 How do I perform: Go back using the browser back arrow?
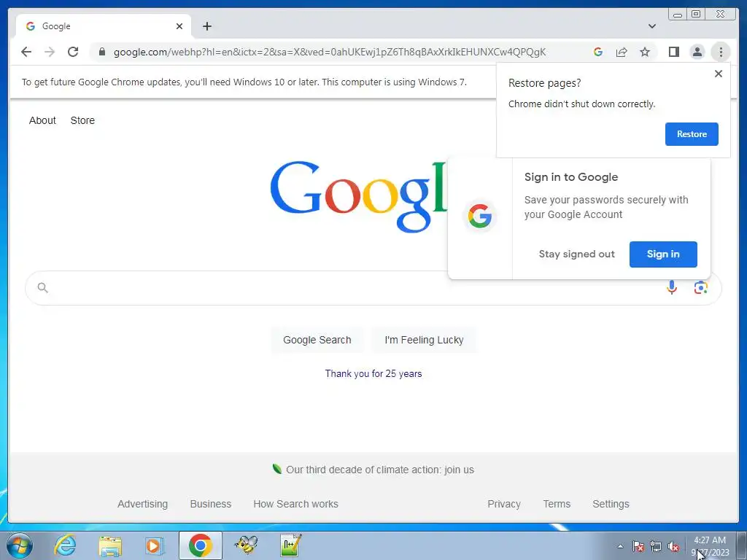26,52
